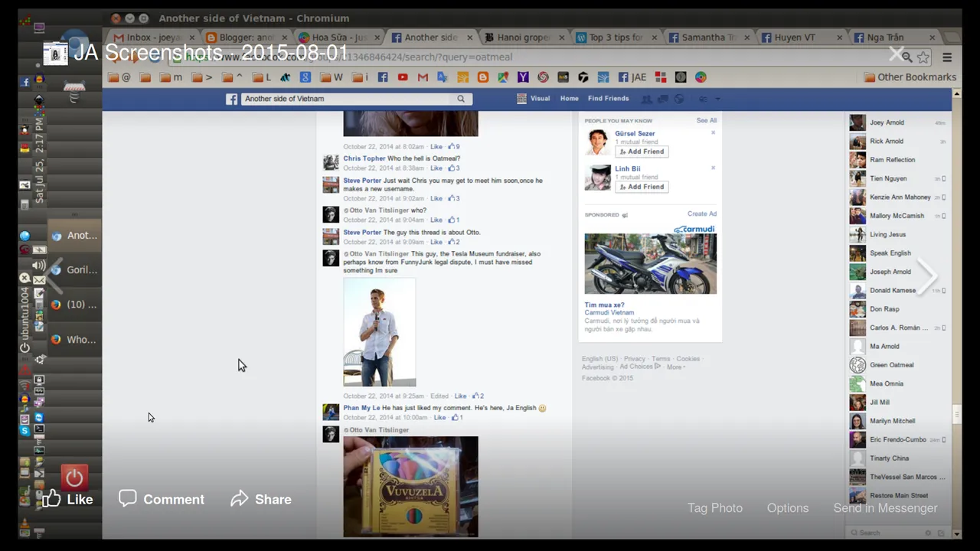Open chat with Green Oatmeal

897,365
